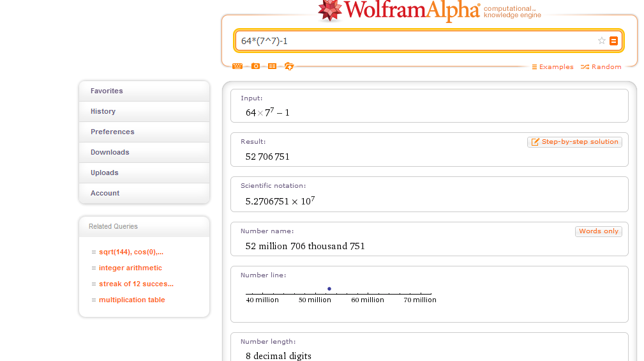Open Favorites in sidebar
644x361 pixels.
[x=144, y=91]
